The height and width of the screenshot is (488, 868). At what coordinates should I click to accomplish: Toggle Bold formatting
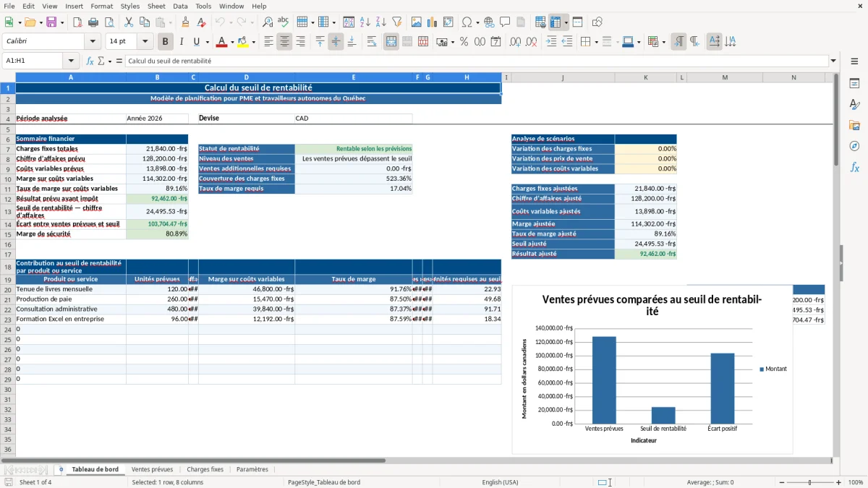click(x=166, y=42)
